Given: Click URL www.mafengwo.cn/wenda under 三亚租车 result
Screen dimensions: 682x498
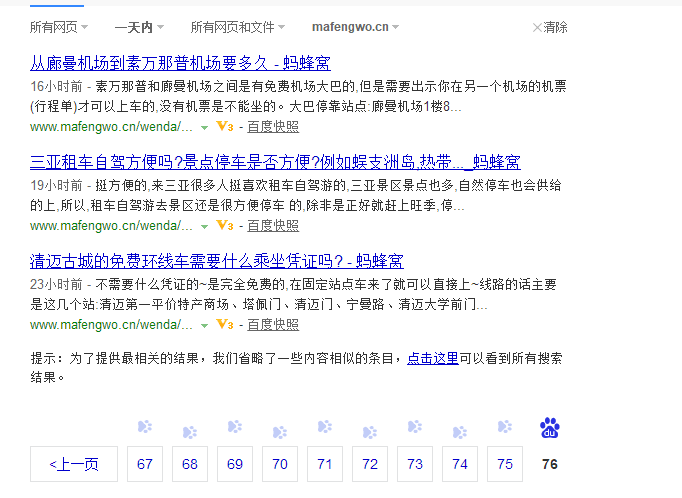Looking at the screenshot, I should (111, 226).
